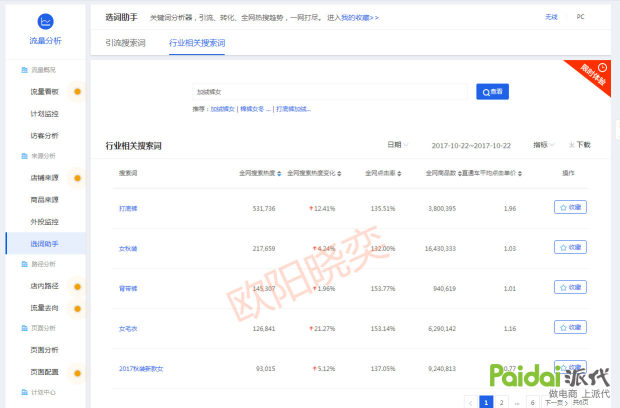Click the 路径分析 section icon
Screen dimensions: 620x408
[24, 264]
